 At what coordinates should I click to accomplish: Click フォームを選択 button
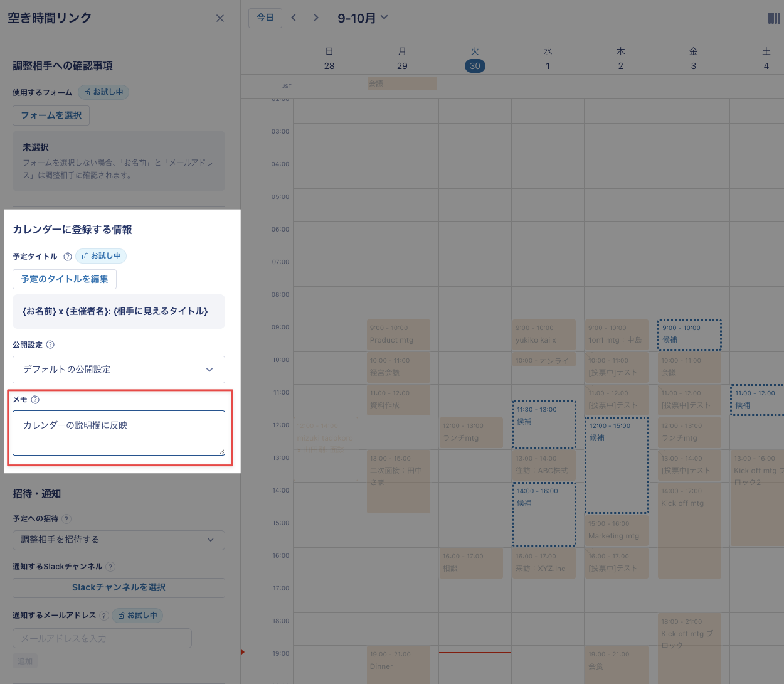click(x=51, y=115)
